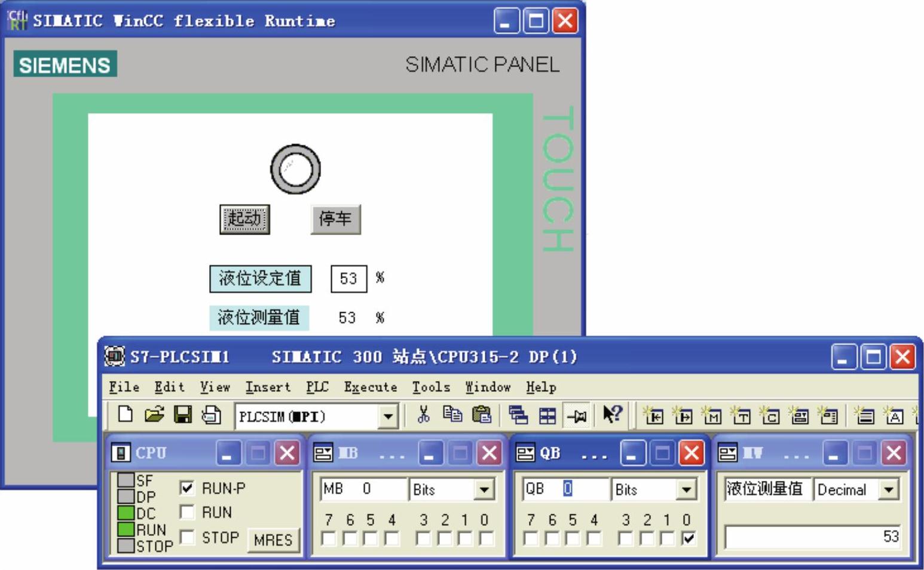Click the 起动 start button

[244, 219]
